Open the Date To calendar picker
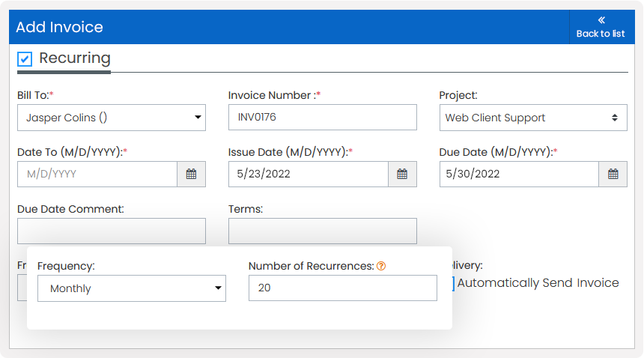 pos(192,174)
